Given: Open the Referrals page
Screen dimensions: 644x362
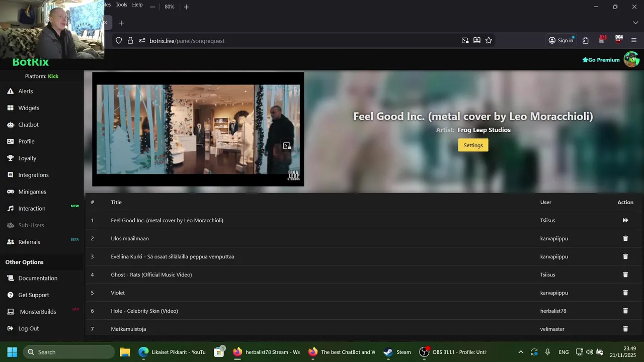Looking at the screenshot, I should [x=29, y=242].
